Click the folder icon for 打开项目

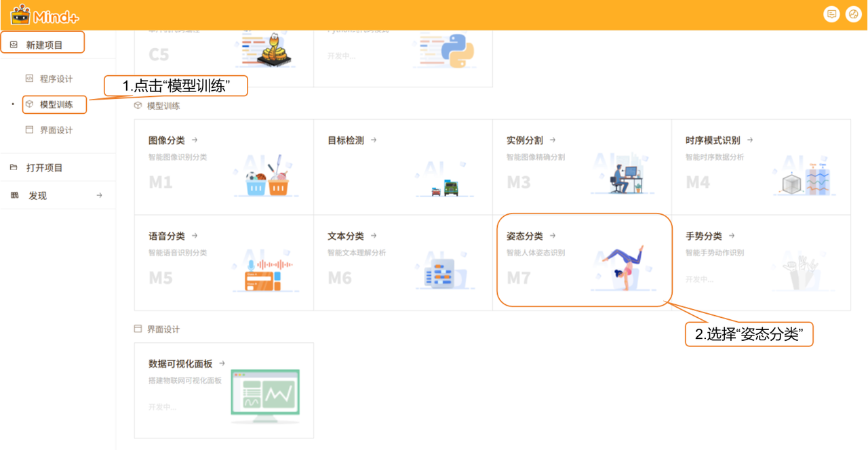14,167
